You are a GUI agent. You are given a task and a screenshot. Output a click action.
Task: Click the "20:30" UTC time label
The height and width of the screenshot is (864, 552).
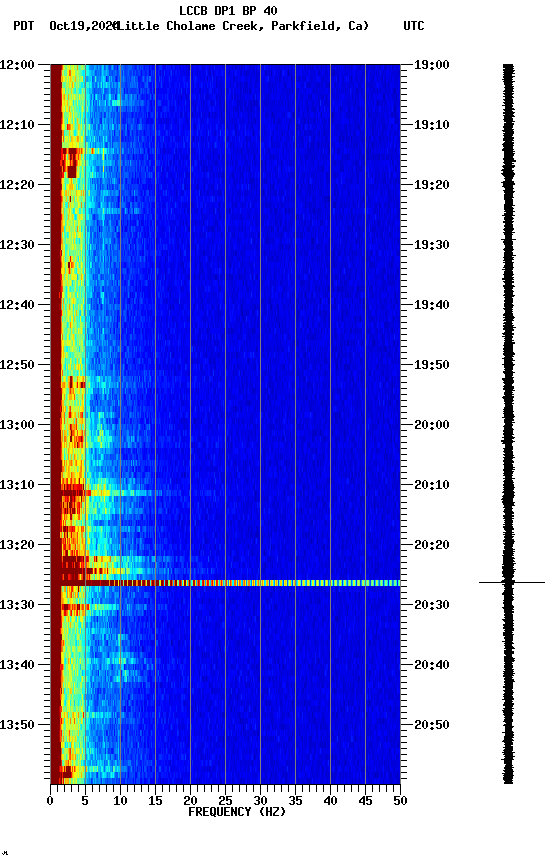[432, 606]
